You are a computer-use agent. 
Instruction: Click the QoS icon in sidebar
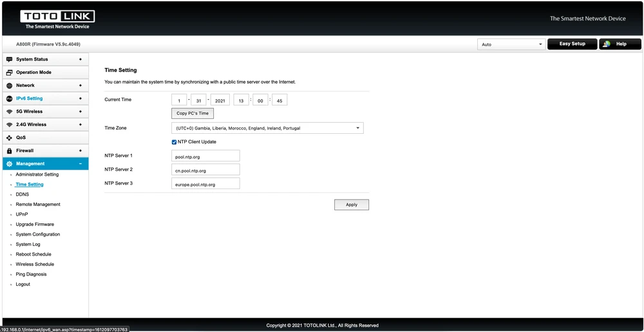pyautogui.click(x=9, y=138)
